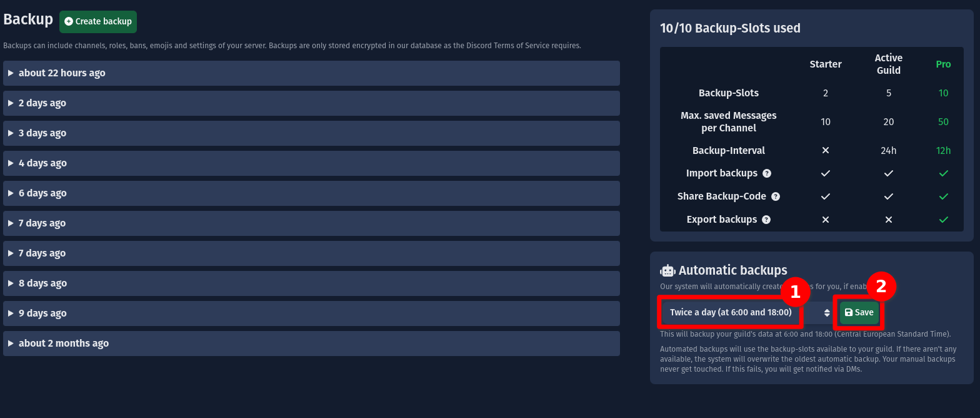Click the robot icon beside Automatic backups
Viewport: 980px width, 418px height.
coord(667,271)
